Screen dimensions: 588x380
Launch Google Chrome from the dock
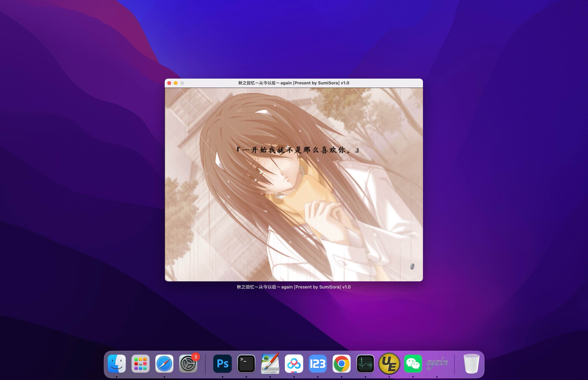pyautogui.click(x=341, y=363)
